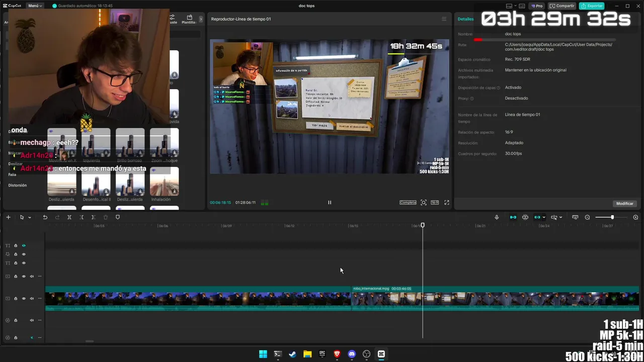Viewport: 644px width, 362px height.
Task: Mute the upper video track
Action: tap(32, 276)
